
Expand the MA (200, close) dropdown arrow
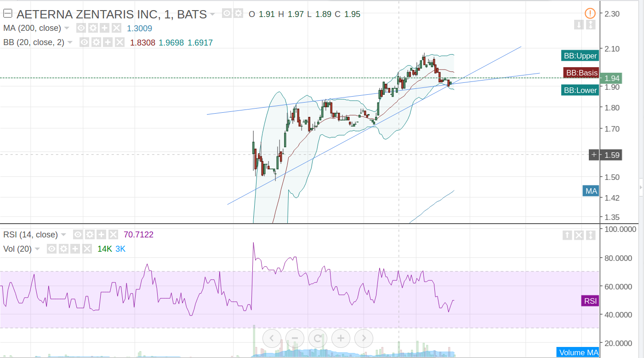pyautogui.click(x=67, y=28)
